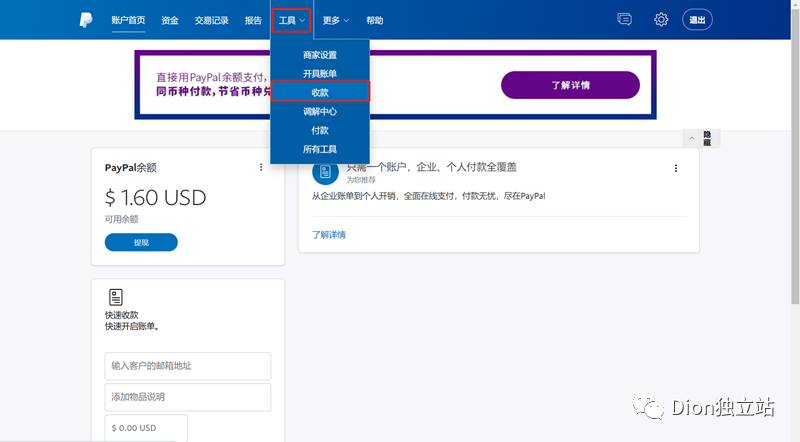Expand the 工具 dropdown menu

[x=291, y=20]
